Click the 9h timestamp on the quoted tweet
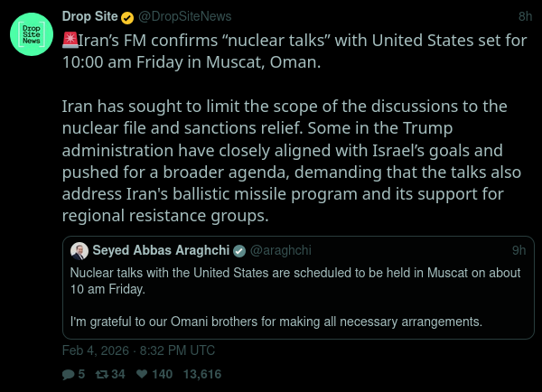 coord(518,250)
